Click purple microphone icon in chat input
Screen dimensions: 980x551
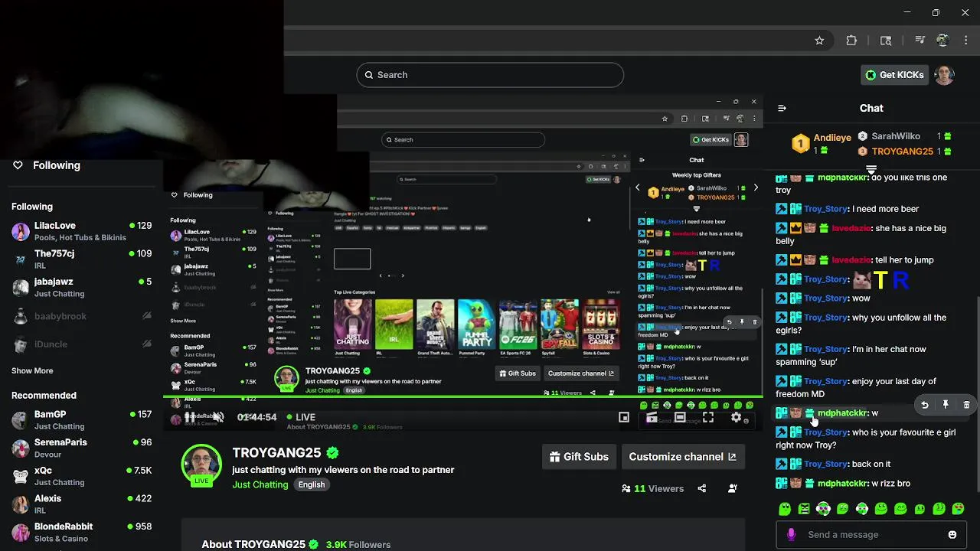[791, 535]
